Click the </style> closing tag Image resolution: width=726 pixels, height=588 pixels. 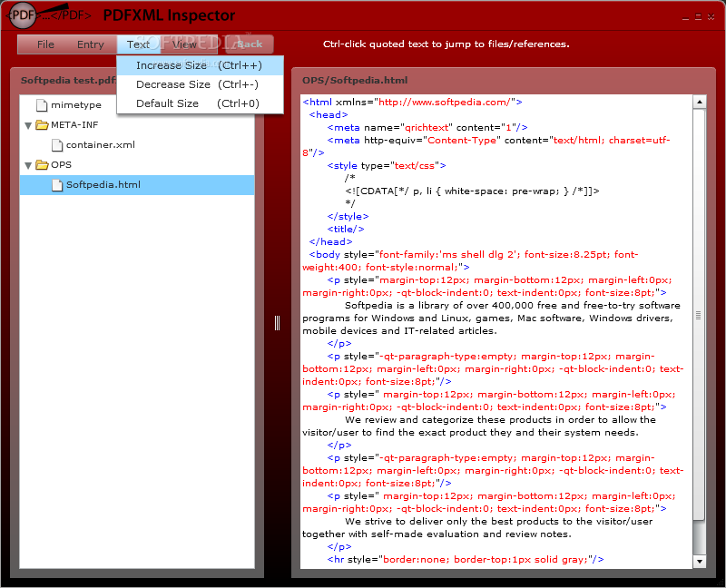pos(348,216)
